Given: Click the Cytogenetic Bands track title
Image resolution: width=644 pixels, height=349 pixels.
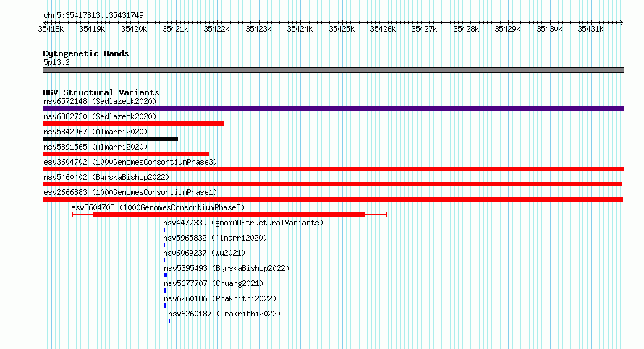Looking at the screenshot, I should pyautogui.click(x=86, y=53).
